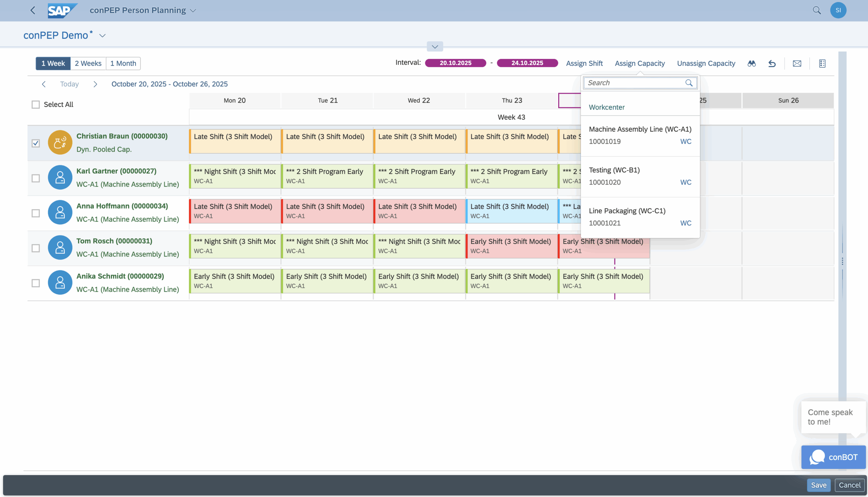The height and width of the screenshot is (497, 868).
Task: Click Assign Shift
Action: click(x=584, y=63)
